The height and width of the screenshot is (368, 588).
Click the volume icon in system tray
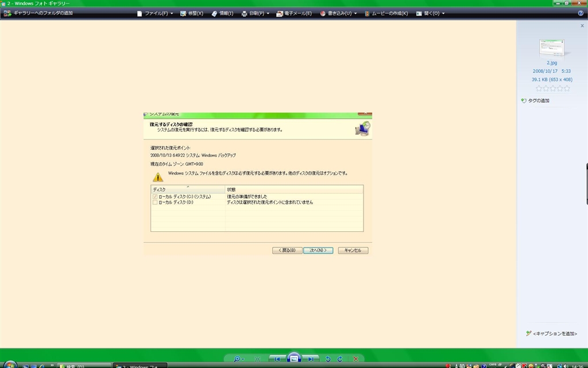pyautogui.click(x=566, y=366)
